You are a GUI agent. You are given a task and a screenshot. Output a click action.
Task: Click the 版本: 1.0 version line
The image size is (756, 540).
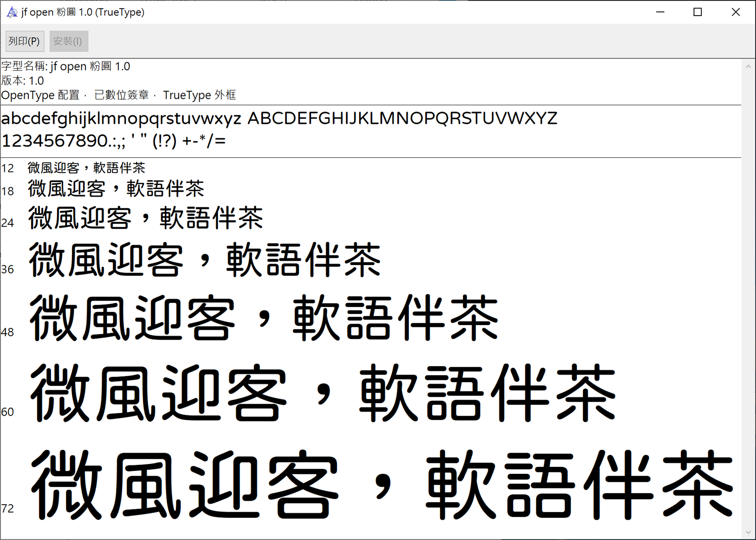23,81
